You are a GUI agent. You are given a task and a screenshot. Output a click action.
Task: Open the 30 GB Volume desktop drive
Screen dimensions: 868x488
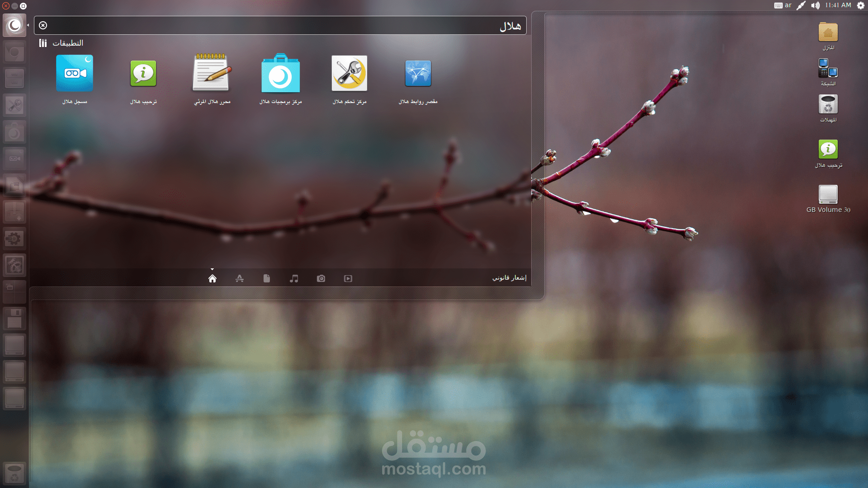(828, 195)
